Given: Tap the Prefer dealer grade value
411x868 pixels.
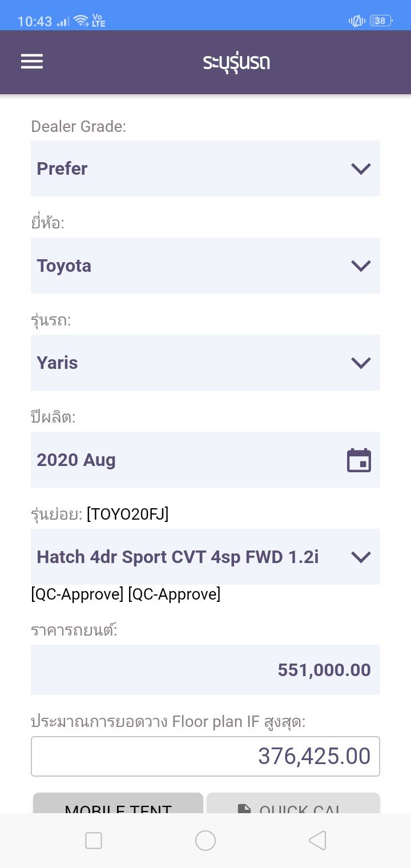Looking at the screenshot, I should coord(62,168).
